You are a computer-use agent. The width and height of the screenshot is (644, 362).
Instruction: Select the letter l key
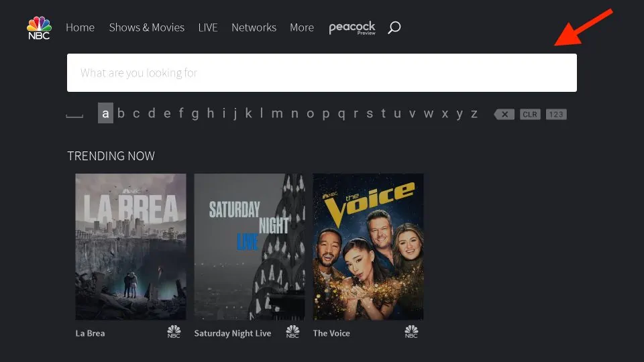pos(261,113)
